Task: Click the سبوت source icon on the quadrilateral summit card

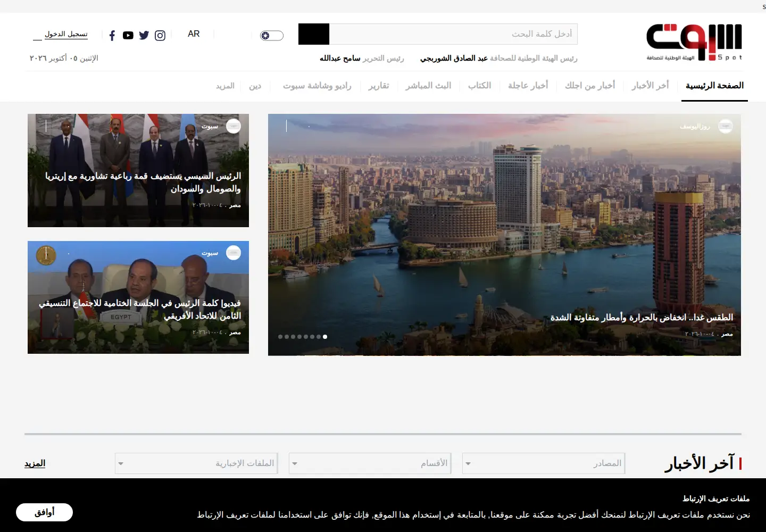Action: coord(234,126)
